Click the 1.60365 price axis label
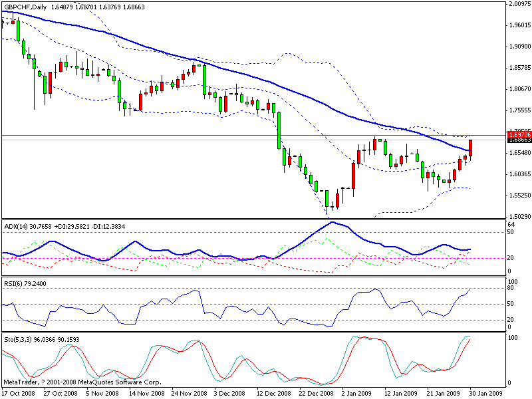Viewport: 532px width, 399px height. click(520, 174)
